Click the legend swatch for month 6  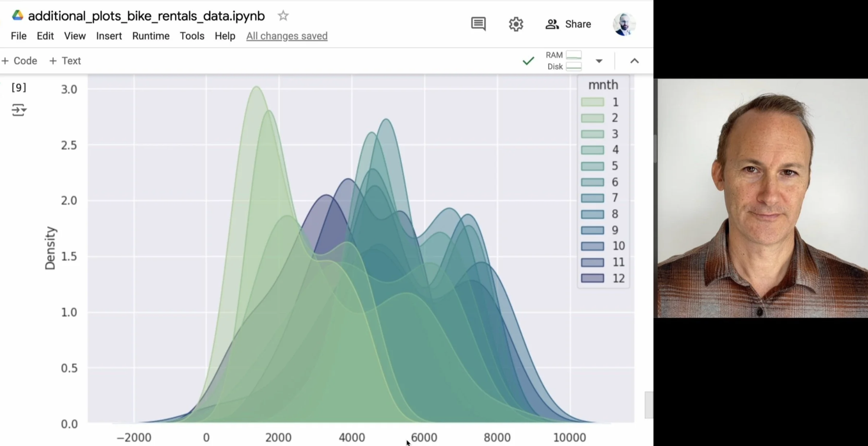(x=592, y=182)
